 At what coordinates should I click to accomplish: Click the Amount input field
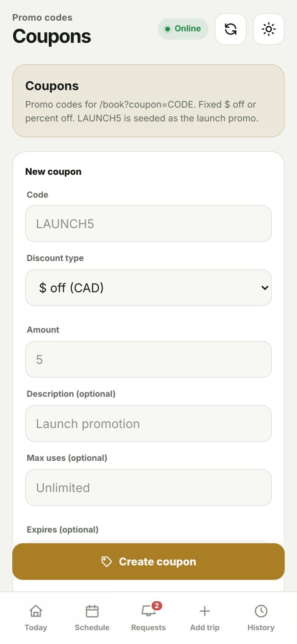coord(148,359)
